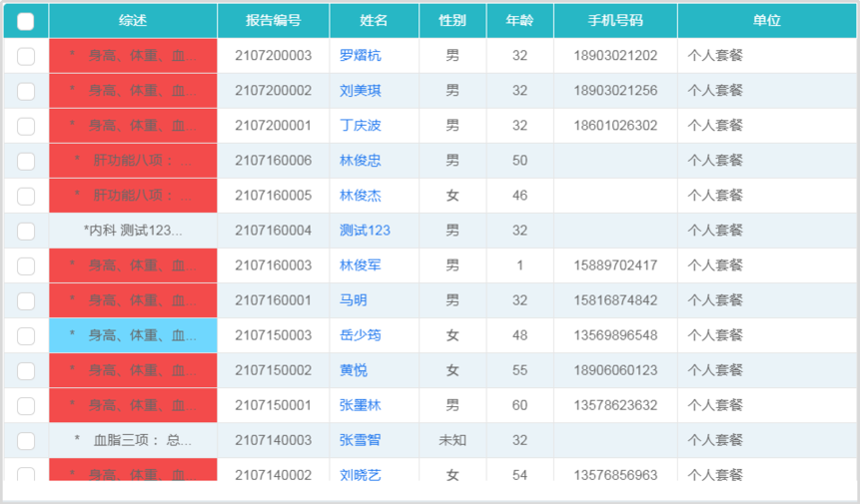Select the checkbox for 张墨林's row
Viewport: 860px width, 504px height.
point(26,406)
